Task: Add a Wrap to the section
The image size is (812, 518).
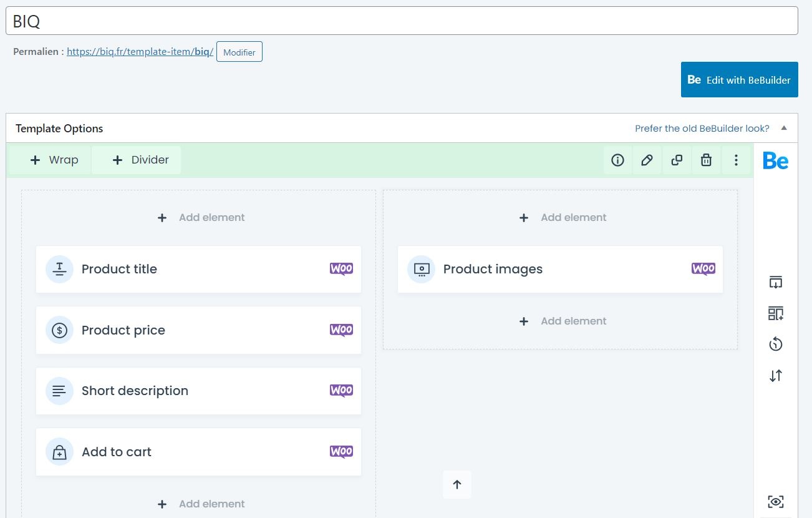Action: point(54,160)
